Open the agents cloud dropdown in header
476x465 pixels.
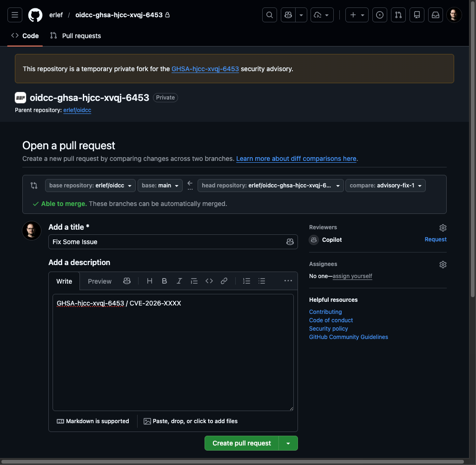[322, 15]
